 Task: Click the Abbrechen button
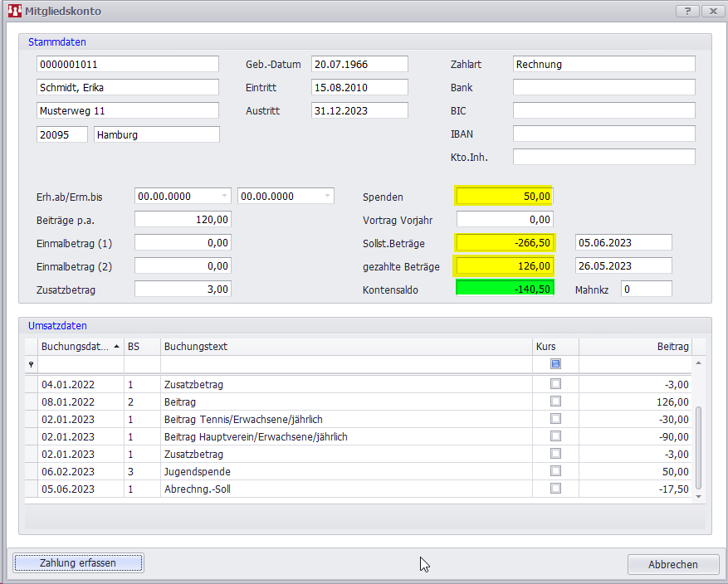pyautogui.click(x=672, y=564)
